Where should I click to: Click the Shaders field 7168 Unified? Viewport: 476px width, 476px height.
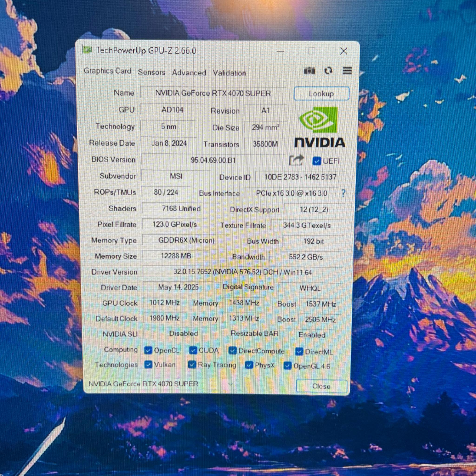(181, 208)
